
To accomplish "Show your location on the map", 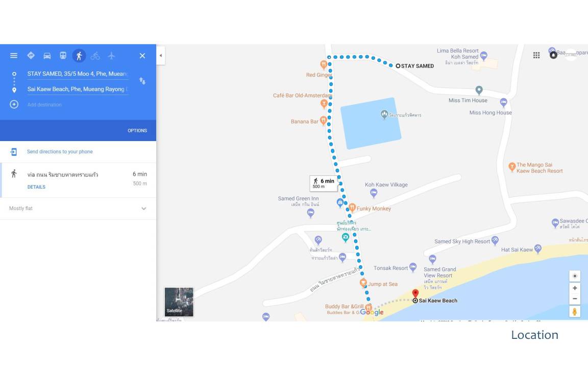I will pyautogui.click(x=575, y=276).
